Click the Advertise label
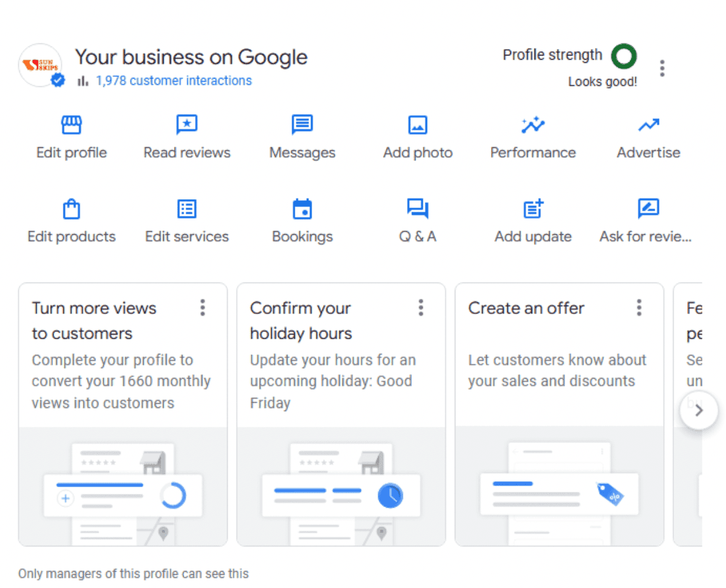The image size is (726, 588). (x=649, y=152)
